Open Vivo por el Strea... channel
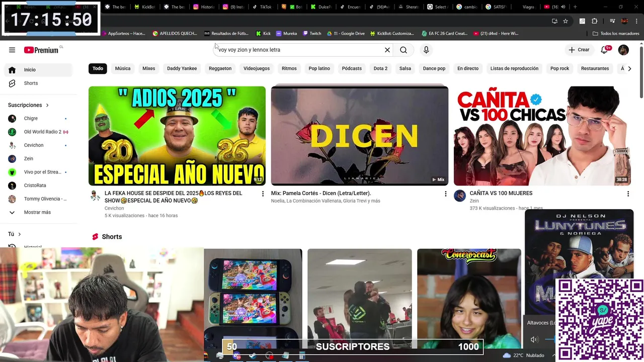Viewport: 644px width, 362px height. (x=39, y=172)
